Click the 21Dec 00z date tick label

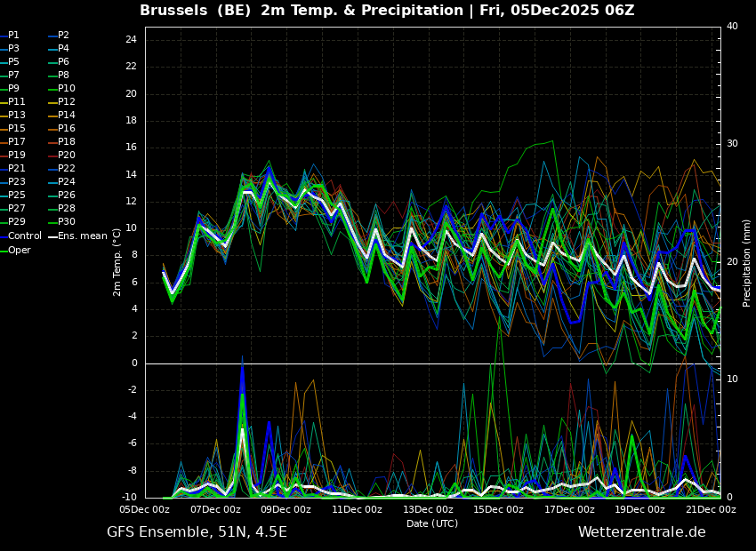712,509
